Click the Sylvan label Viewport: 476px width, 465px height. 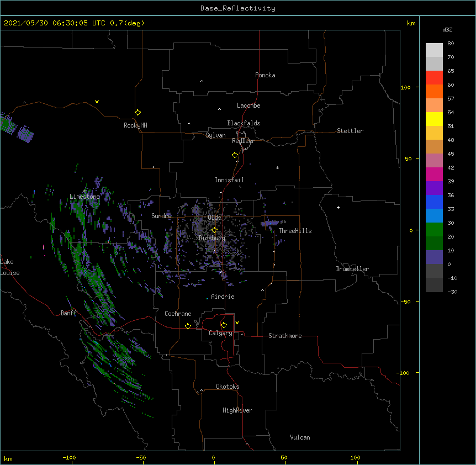click(215, 135)
